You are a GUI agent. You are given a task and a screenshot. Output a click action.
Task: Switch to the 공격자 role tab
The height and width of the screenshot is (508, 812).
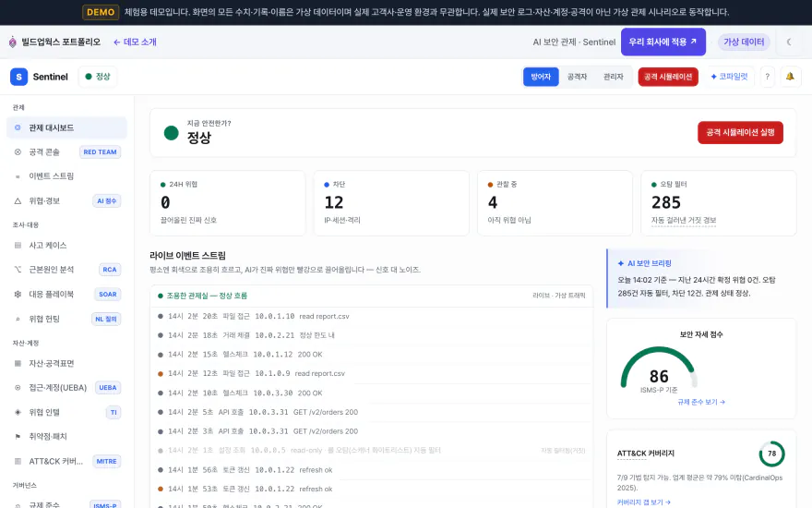click(x=577, y=77)
